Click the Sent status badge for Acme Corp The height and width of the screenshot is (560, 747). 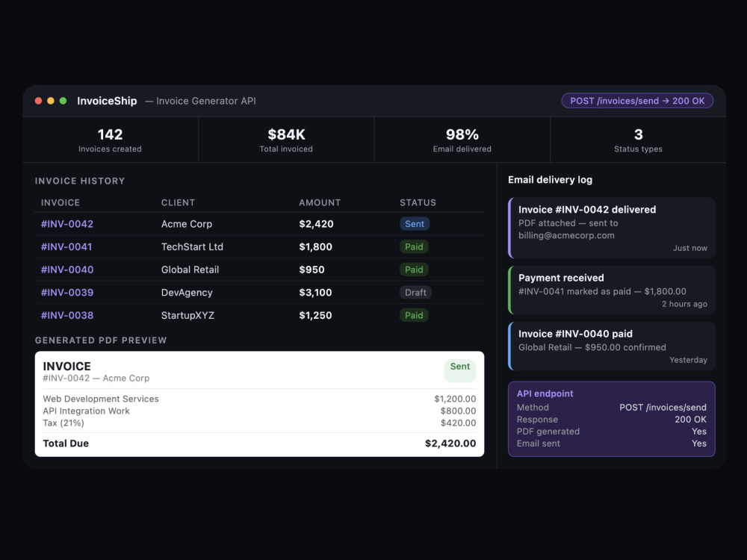point(415,224)
